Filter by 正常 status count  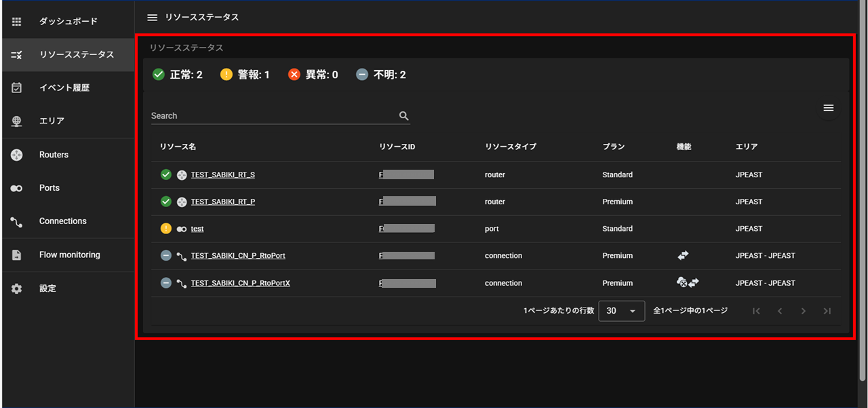pos(178,75)
